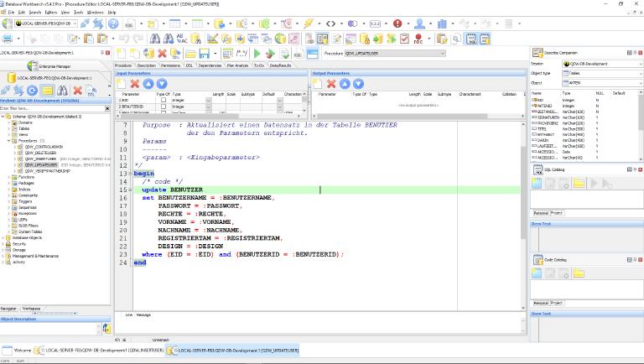Run procedure with the green play icon

tap(257, 54)
